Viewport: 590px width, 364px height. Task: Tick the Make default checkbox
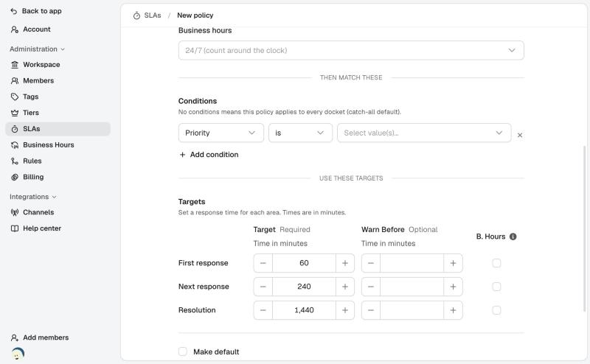[x=182, y=351]
